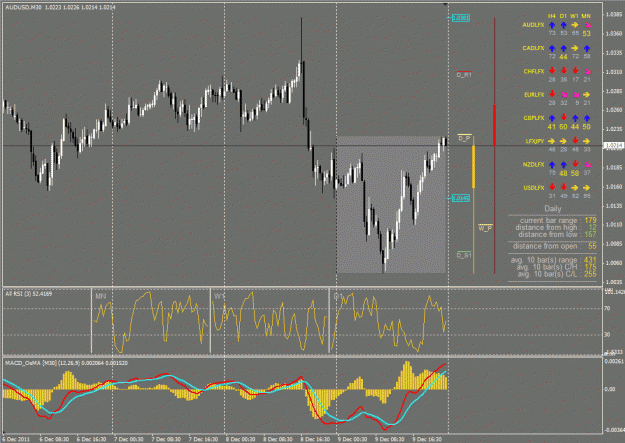
Task: Click the USDLFX D1 red down arrow
Action: point(563,187)
